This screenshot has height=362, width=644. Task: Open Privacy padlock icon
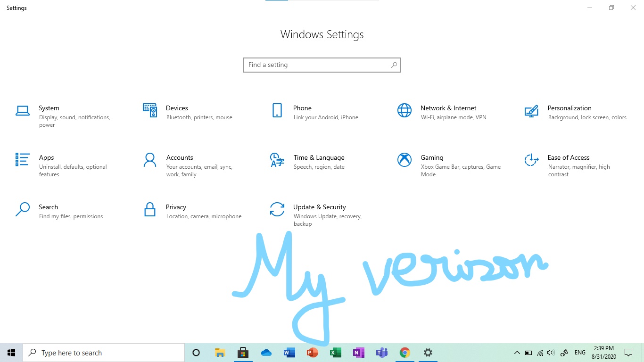click(x=150, y=209)
